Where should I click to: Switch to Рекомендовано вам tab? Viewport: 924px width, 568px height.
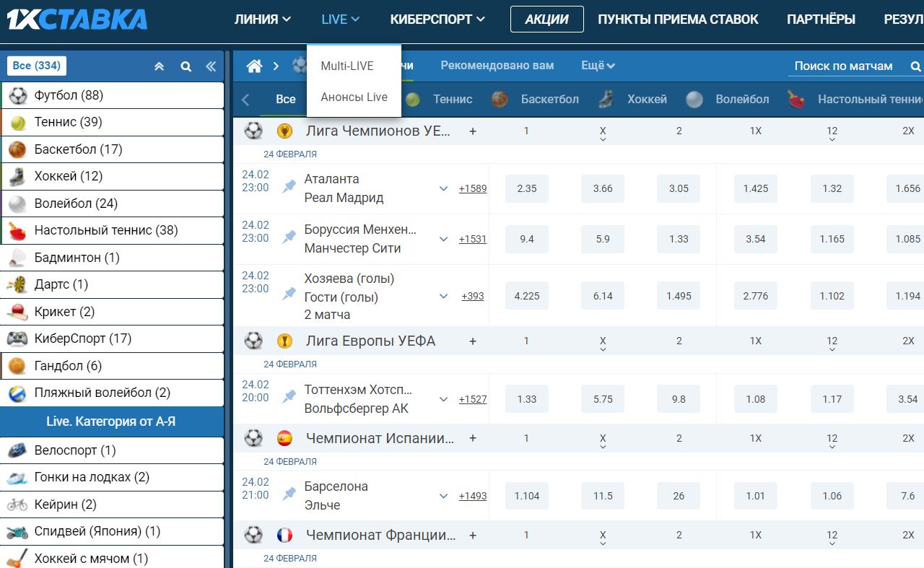[x=497, y=66]
